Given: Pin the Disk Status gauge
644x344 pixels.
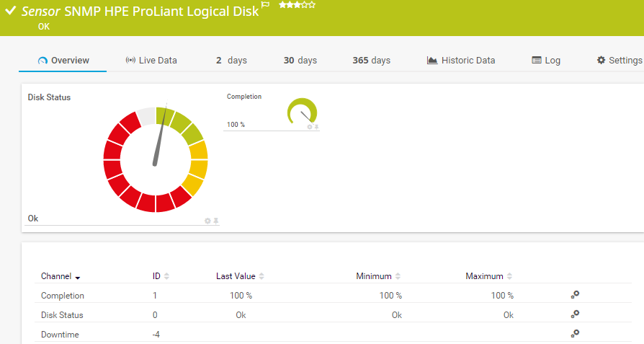Looking at the screenshot, I should 215,221.
